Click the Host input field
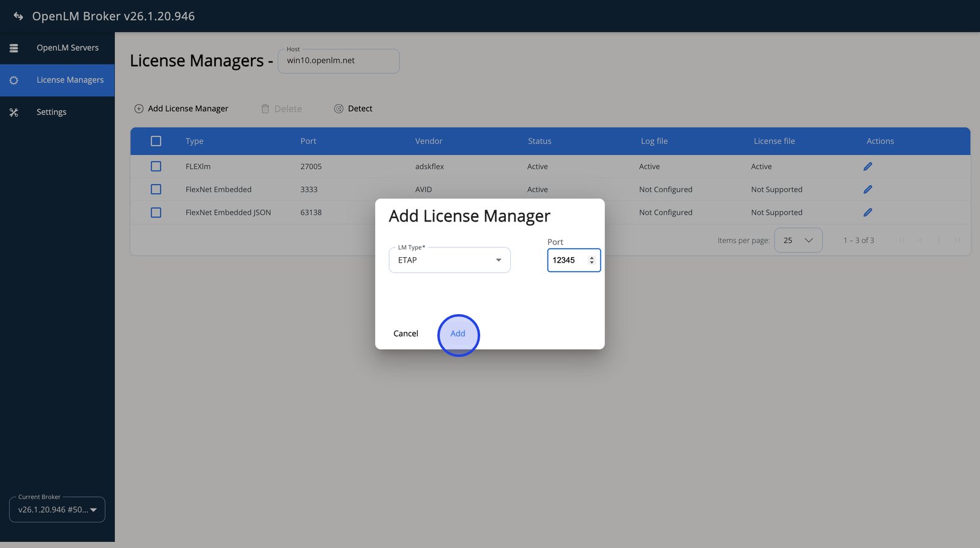The image size is (980, 548). 338,61
